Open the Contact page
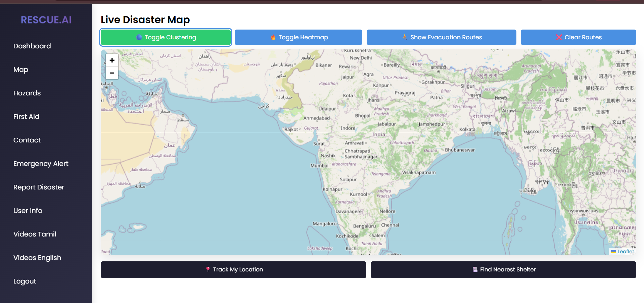The image size is (644, 303). (27, 140)
